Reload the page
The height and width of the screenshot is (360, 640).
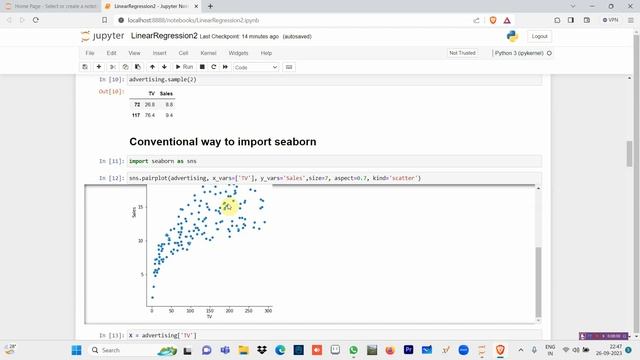point(36,20)
